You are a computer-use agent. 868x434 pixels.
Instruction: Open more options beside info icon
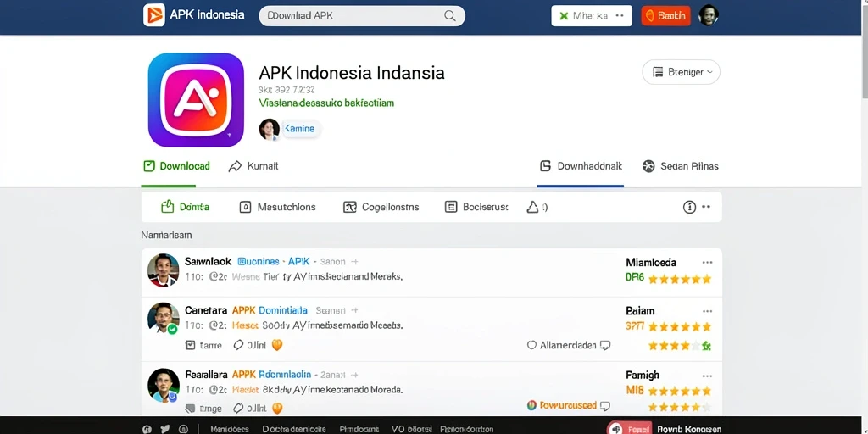tap(706, 207)
